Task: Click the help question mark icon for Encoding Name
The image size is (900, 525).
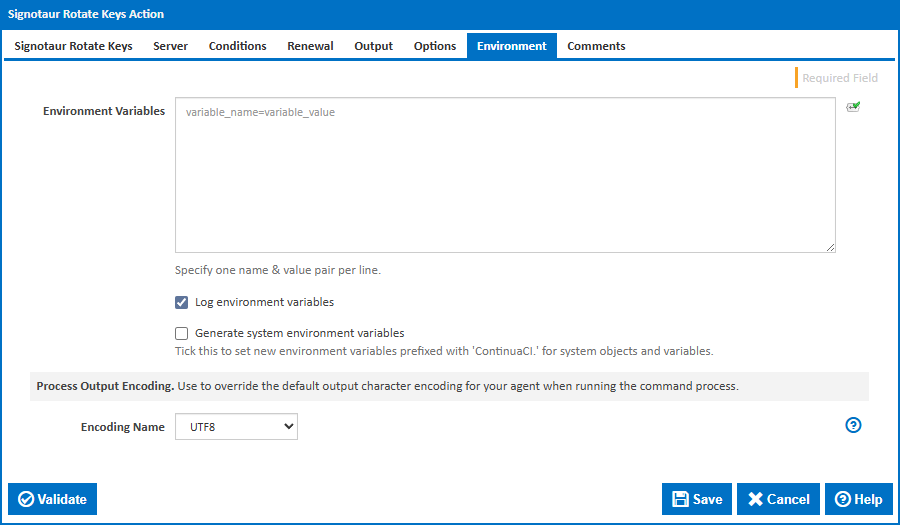Action: pyautogui.click(x=853, y=425)
